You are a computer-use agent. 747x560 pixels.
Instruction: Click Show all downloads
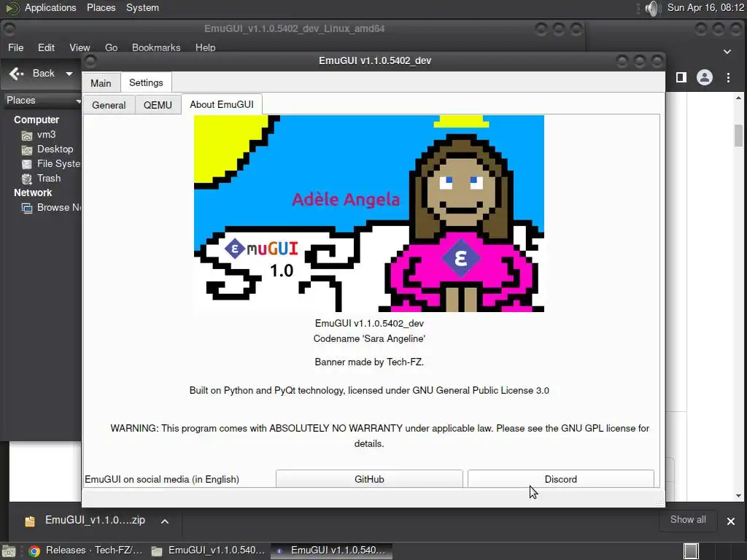(688, 519)
